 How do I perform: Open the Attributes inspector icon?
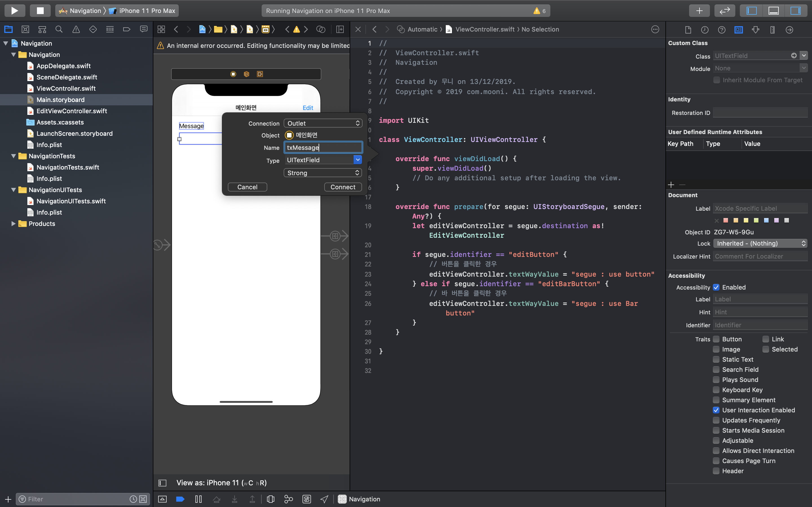click(x=756, y=30)
